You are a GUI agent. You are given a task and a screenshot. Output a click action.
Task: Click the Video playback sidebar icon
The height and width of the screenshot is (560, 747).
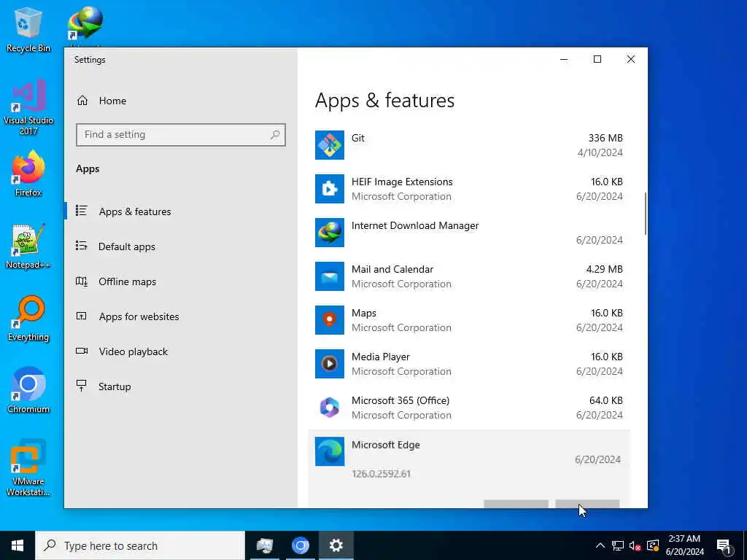pyautogui.click(x=82, y=351)
